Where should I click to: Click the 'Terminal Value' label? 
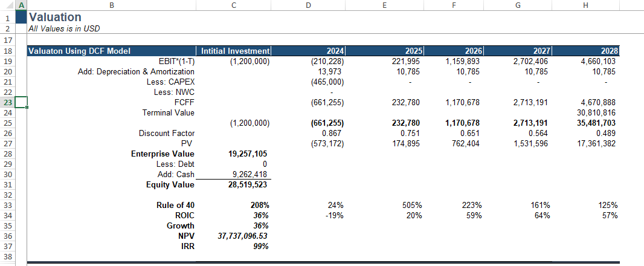click(x=169, y=112)
